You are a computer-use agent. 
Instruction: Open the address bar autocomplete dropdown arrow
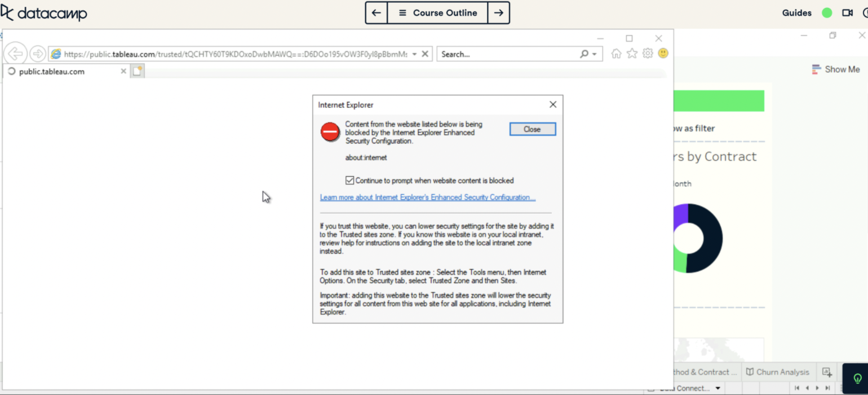[415, 54]
